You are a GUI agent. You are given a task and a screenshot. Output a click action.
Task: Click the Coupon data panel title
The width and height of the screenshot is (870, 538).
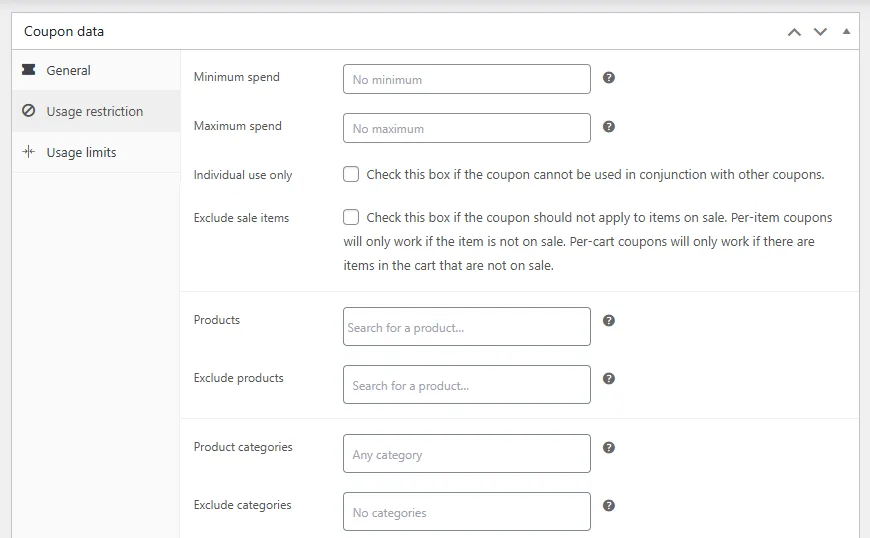(64, 32)
